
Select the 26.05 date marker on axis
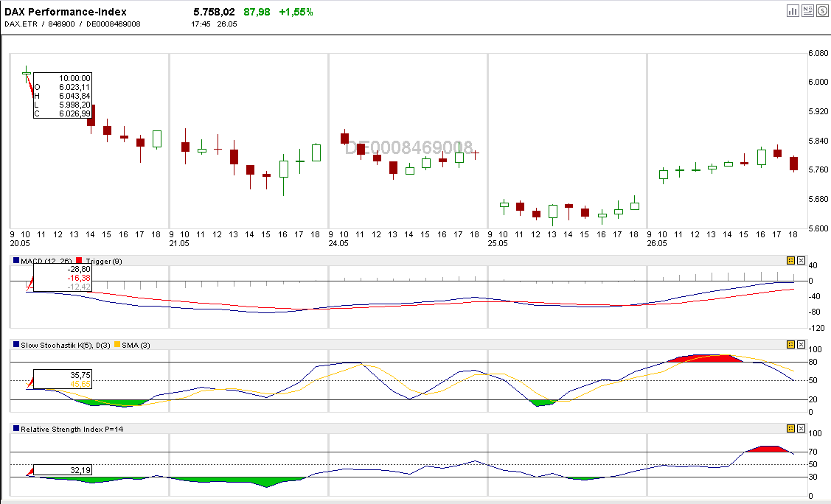[x=657, y=244]
